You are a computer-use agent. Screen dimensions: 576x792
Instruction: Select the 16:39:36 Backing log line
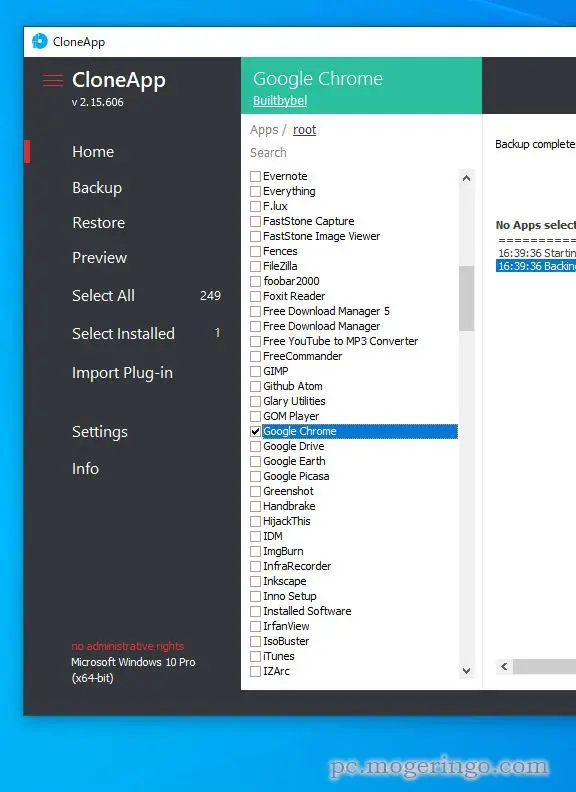[x=536, y=266]
